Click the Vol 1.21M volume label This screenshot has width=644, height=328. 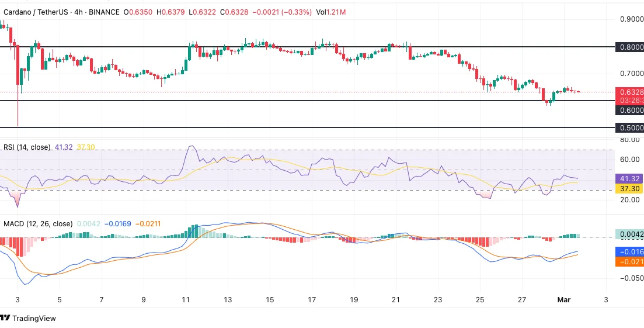(x=331, y=12)
